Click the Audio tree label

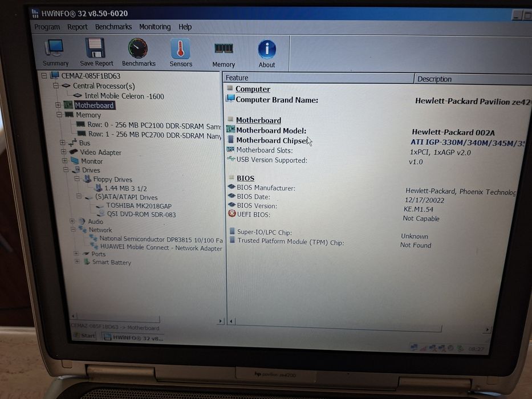click(x=95, y=221)
